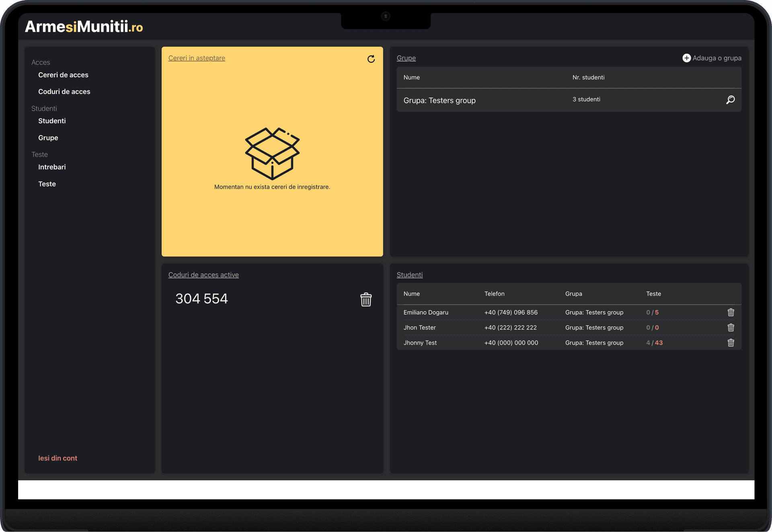
Task: Click the Studenti panel heading link
Action: point(409,275)
